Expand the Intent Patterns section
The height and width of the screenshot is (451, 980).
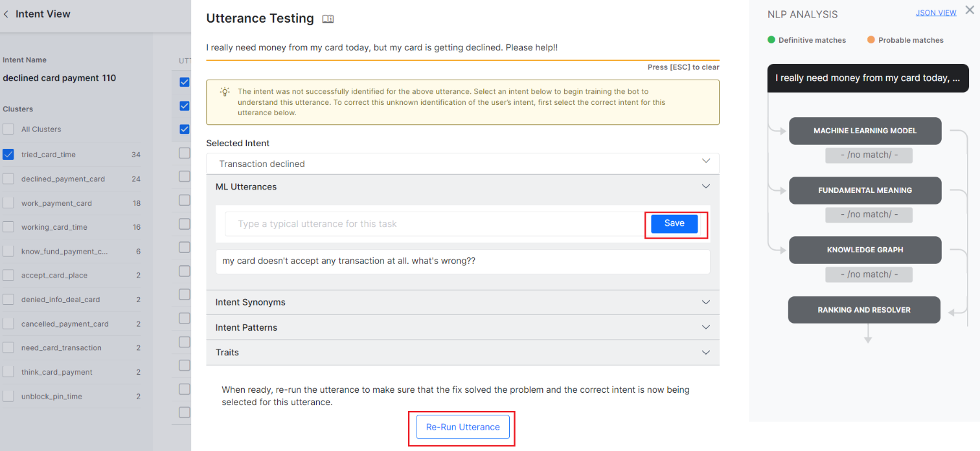[705, 327]
